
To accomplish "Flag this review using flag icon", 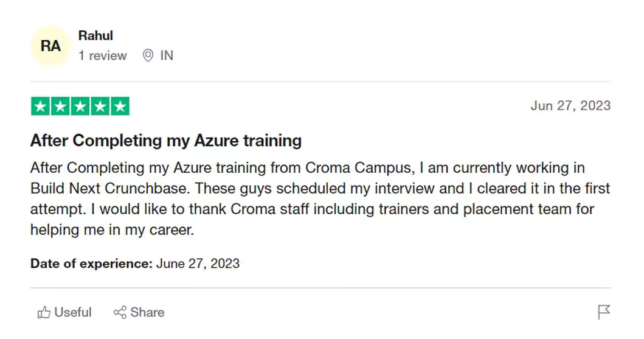I will coord(604,312).
